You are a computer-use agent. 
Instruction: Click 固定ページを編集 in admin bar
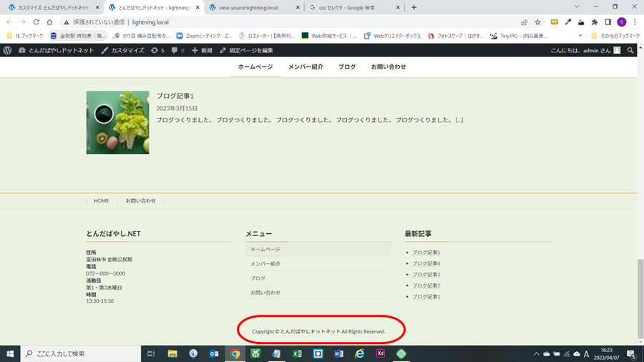pos(247,51)
